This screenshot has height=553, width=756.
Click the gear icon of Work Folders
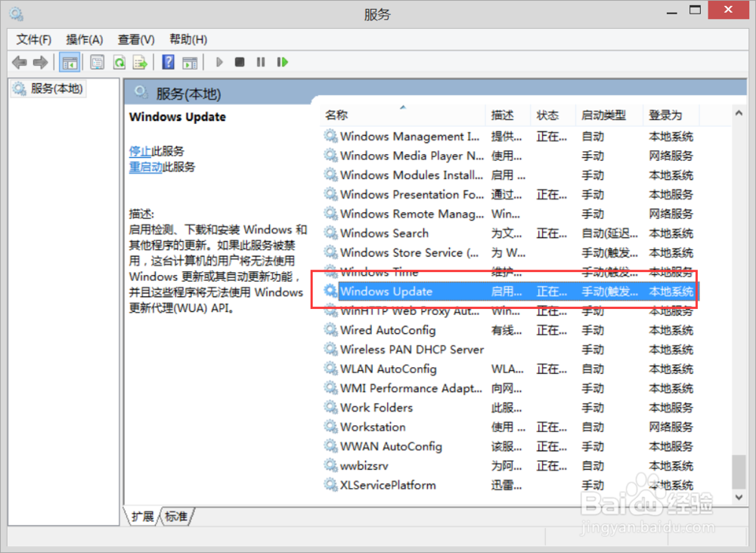(x=331, y=407)
